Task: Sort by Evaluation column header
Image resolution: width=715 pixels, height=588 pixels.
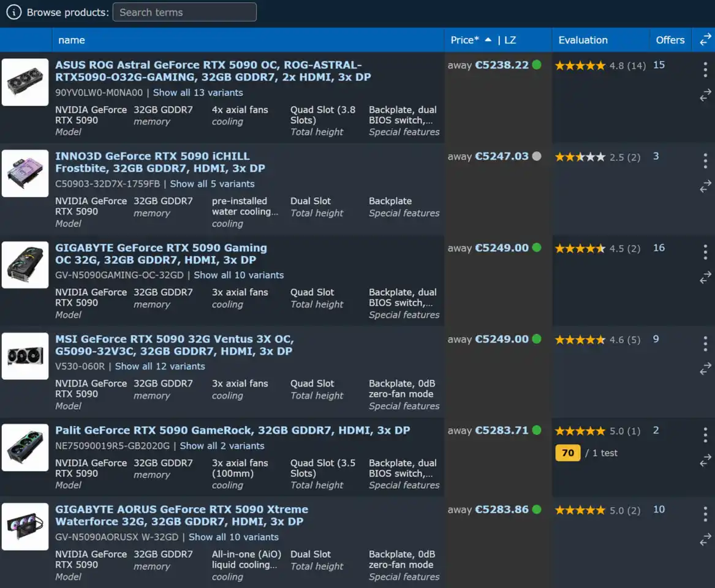Action: tap(583, 40)
